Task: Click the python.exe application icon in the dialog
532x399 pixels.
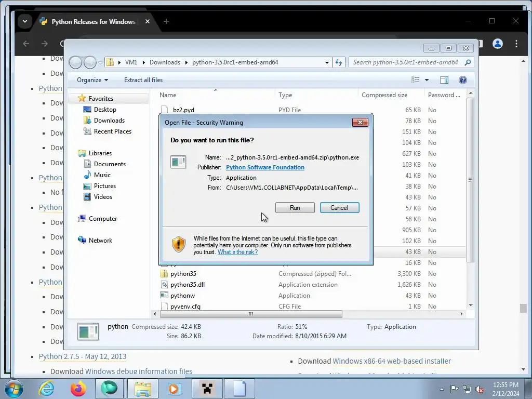Action: coord(178,162)
